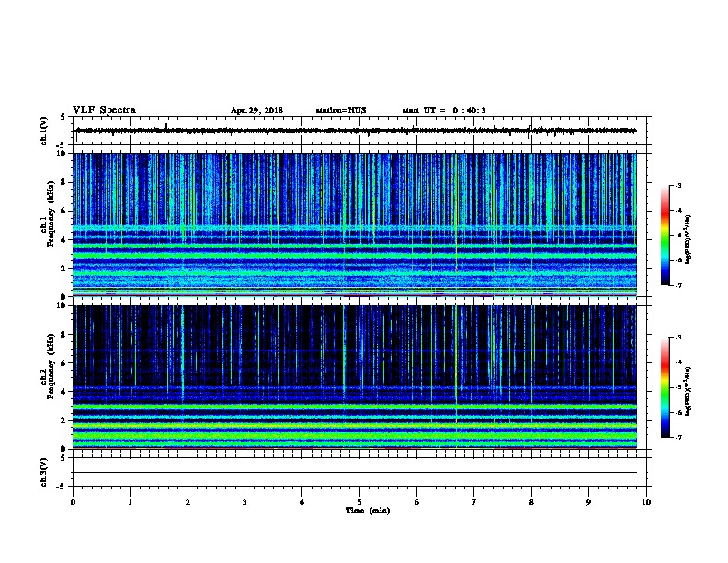Click the time axis tick label "9"
Screen dimensions: 728x563
pos(588,502)
